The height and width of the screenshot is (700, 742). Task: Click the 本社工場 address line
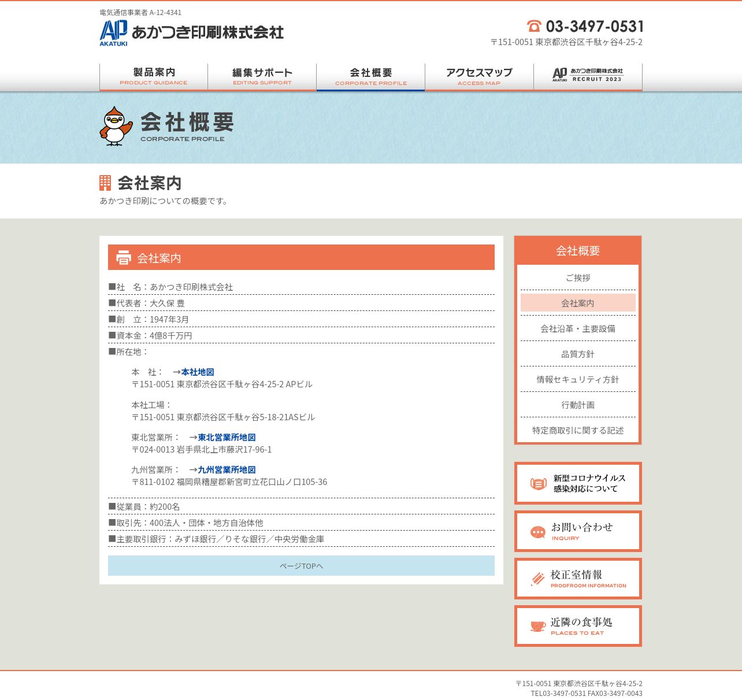click(x=223, y=417)
